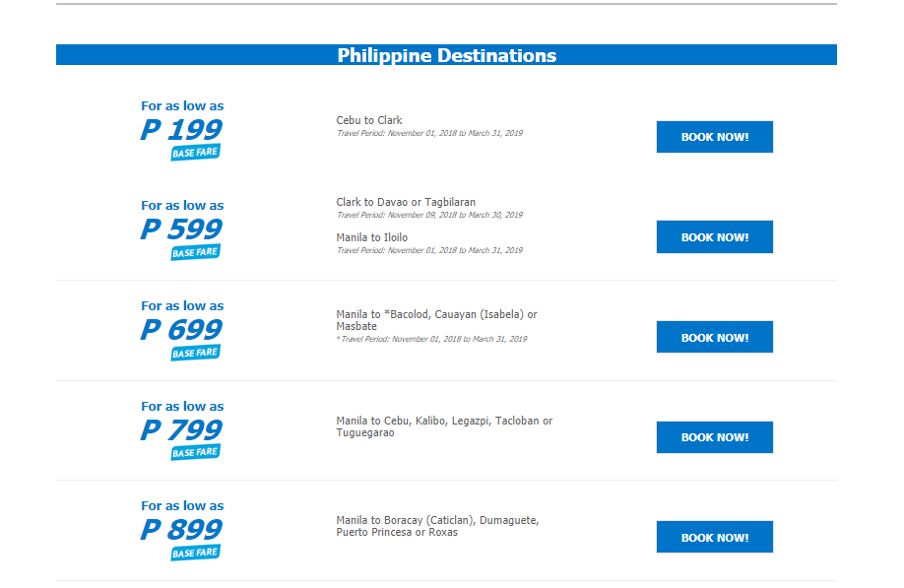
Task: Book the P 199 Cebu to Clark fare
Action: 714,137
